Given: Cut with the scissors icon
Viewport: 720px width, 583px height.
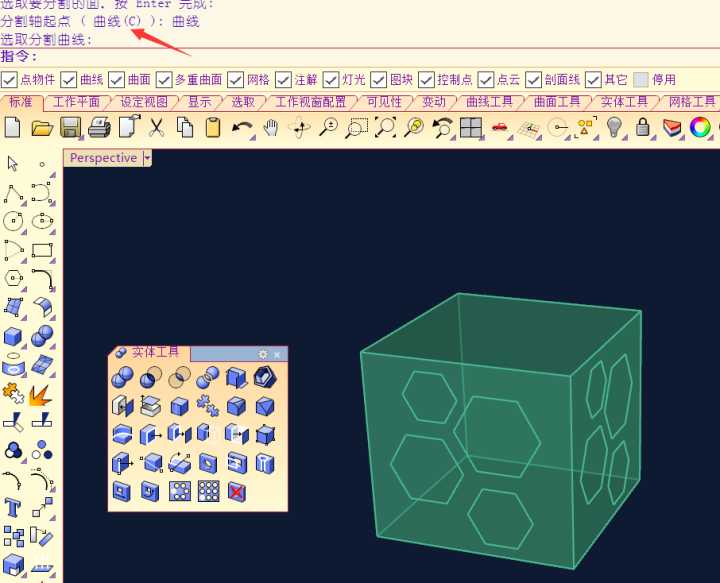Looking at the screenshot, I should click(x=156, y=127).
